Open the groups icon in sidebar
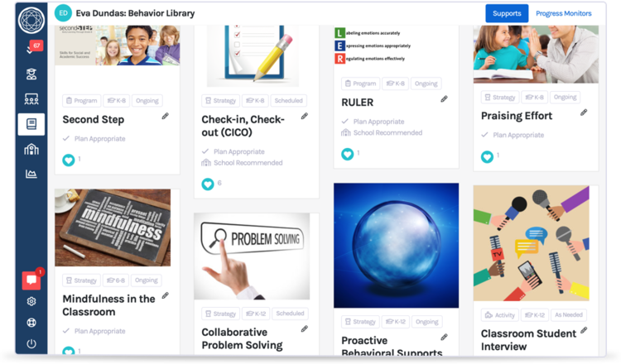 coord(31,99)
